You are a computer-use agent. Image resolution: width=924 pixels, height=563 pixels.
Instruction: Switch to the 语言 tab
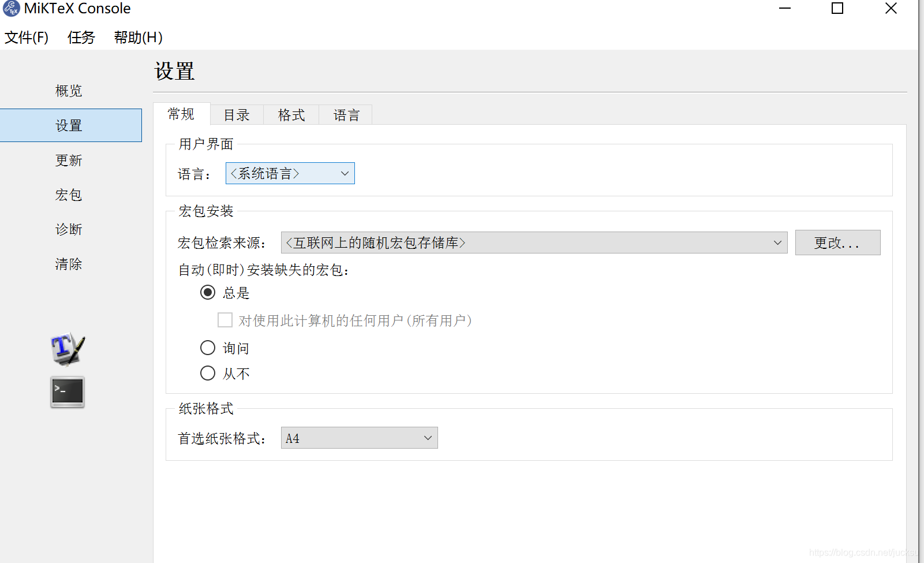coord(346,115)
